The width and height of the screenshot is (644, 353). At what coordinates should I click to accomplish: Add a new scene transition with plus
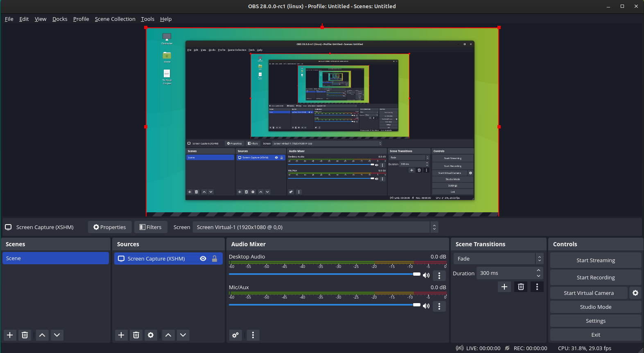504,287
